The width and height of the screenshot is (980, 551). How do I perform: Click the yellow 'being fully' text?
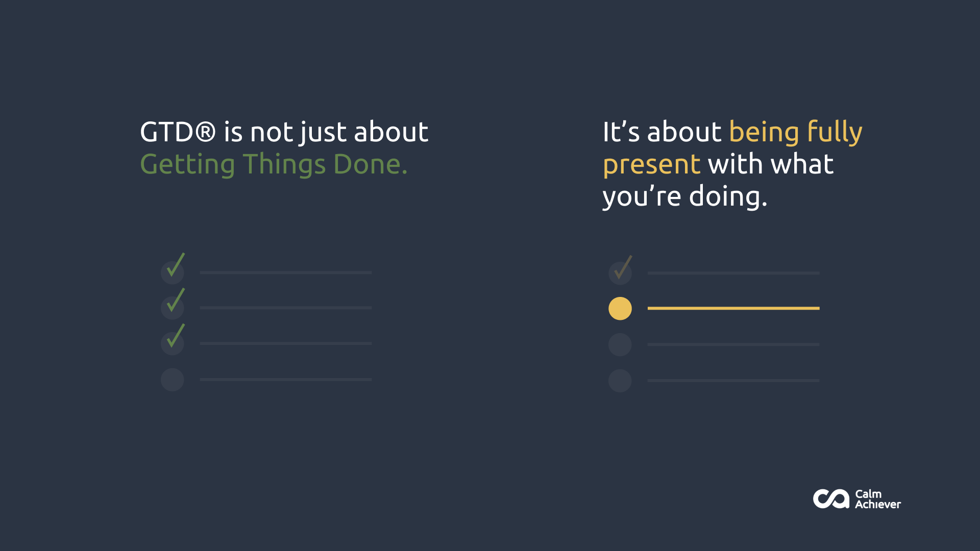(796, 133)
